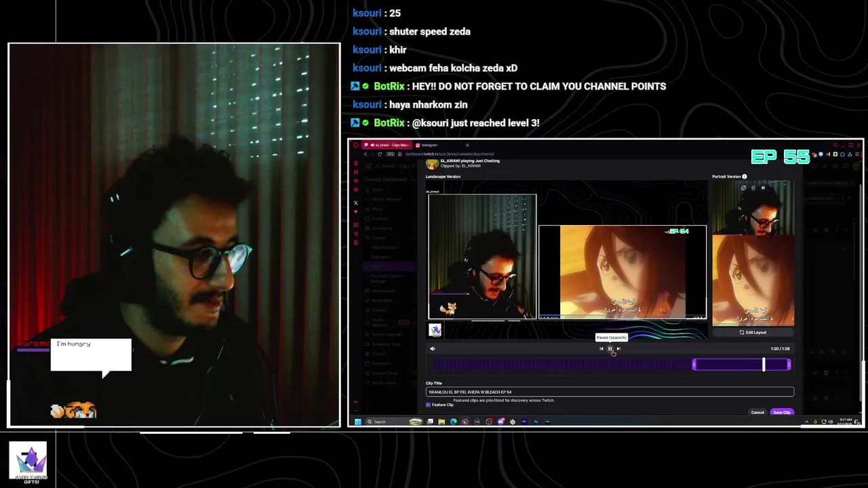Image resolution: width=868 pixels, height=488 pixels.
Task: Open the taskbar clock showing 9:17 AM
Action: point(846,422)
